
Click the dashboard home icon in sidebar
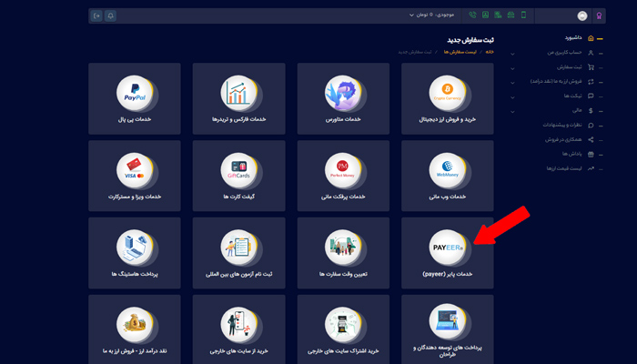(591, 38)
